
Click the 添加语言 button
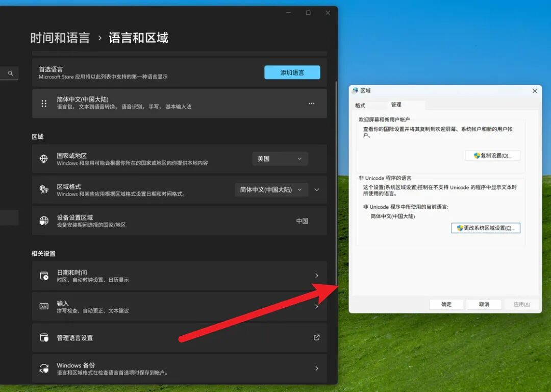[x=292, y=72]
